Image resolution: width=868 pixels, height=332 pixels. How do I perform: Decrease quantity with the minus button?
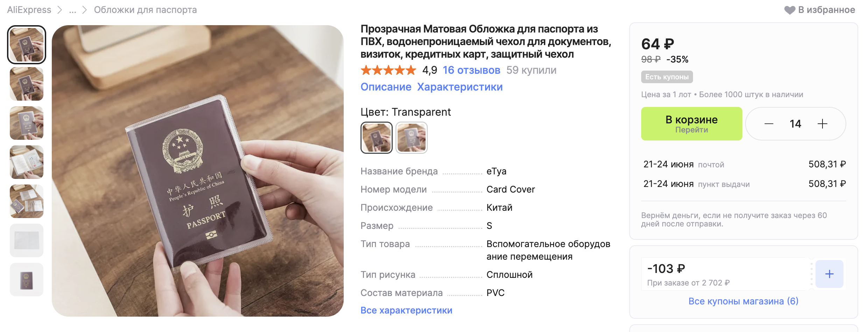click(x=769, y=124)
